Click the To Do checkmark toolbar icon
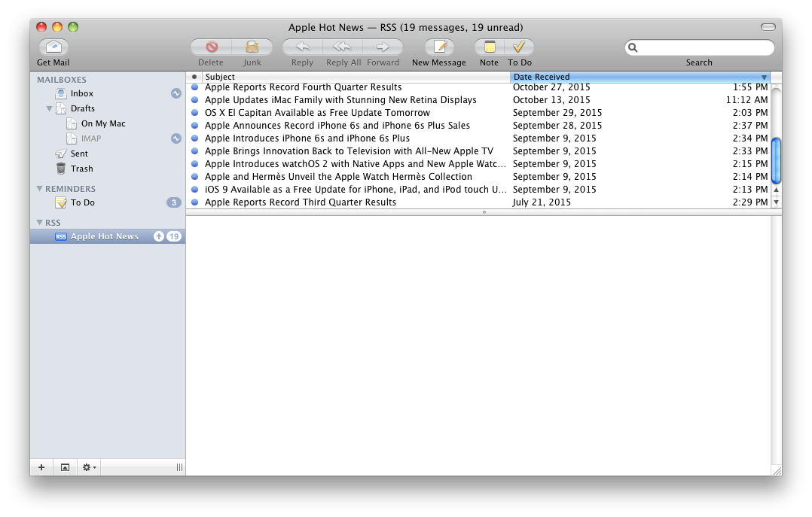 click(519, 47)
